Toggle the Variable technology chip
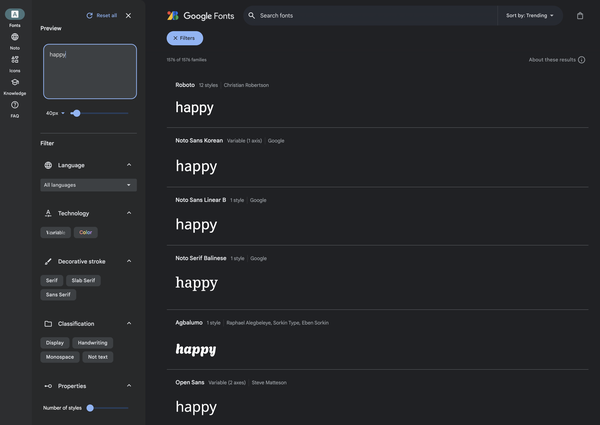 click(55, 232)
